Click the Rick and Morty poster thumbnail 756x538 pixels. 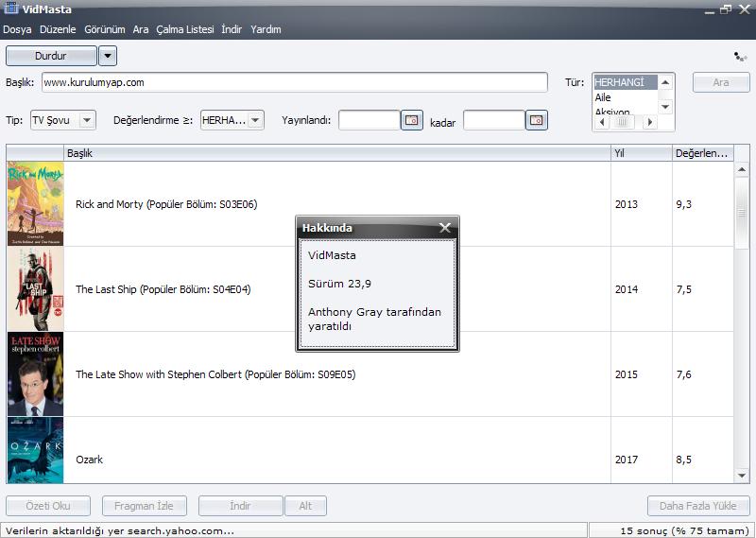tap(36, 203)
